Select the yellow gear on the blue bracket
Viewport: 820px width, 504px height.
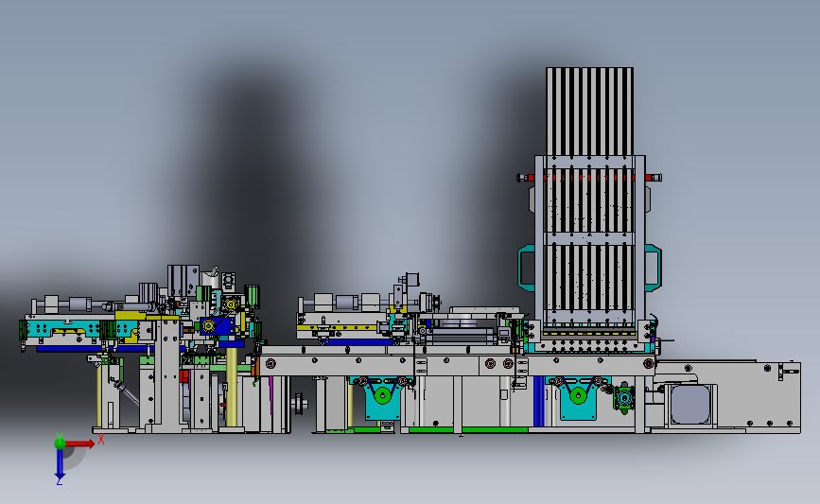pyautogui.click(x=209, y=326)
